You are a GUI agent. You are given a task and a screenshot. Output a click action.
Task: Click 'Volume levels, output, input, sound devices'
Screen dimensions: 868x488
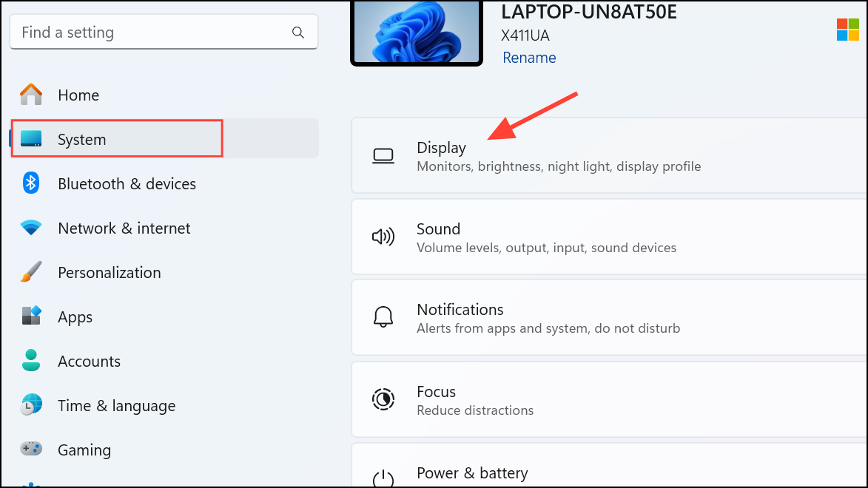pyautogui.click(x=546, y=248)
